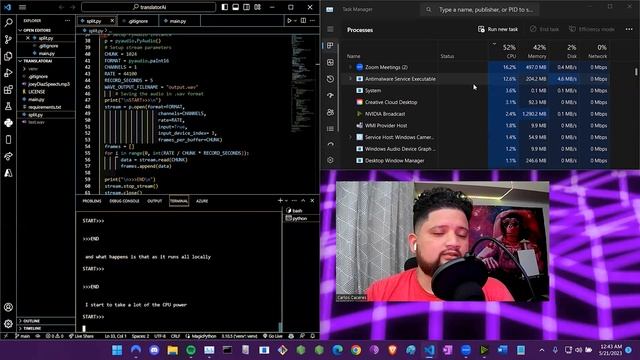
Task: Open Explorer more actions ellipsis
Action: click(x=67, y=20)
